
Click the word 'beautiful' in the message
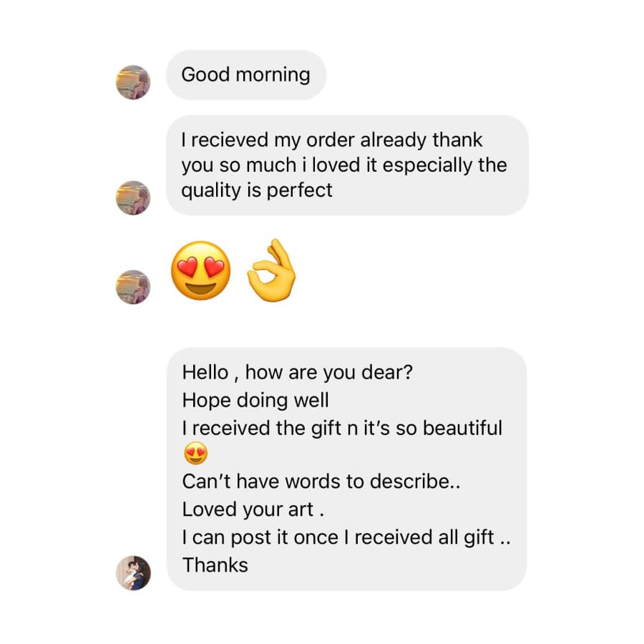point(462,428)
